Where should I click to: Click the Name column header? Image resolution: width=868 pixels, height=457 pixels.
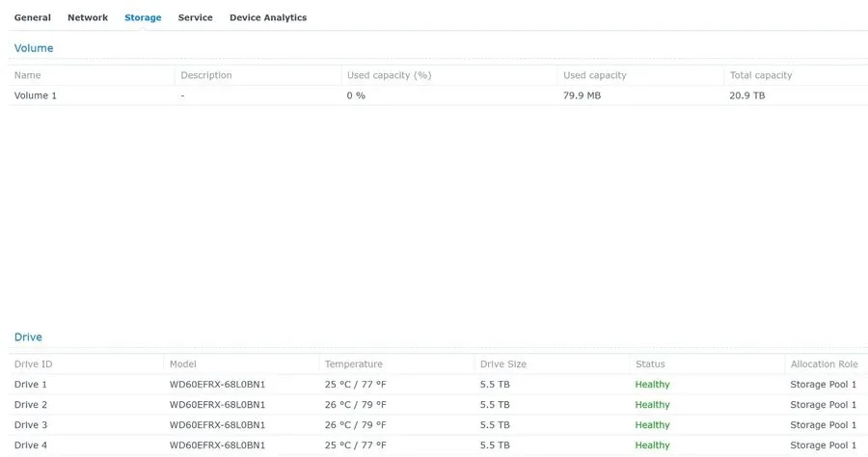point(28,75)
